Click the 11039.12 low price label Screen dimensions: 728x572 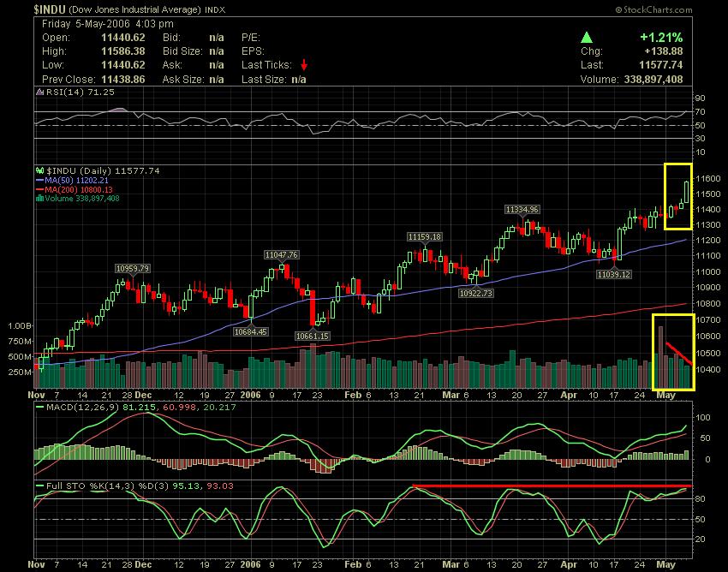pos(614,274)
